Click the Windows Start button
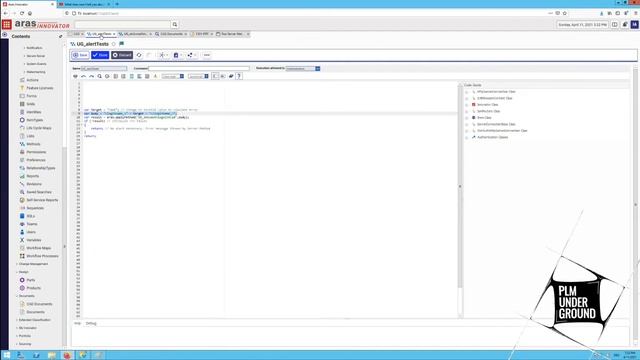 (x=6, y=355)
